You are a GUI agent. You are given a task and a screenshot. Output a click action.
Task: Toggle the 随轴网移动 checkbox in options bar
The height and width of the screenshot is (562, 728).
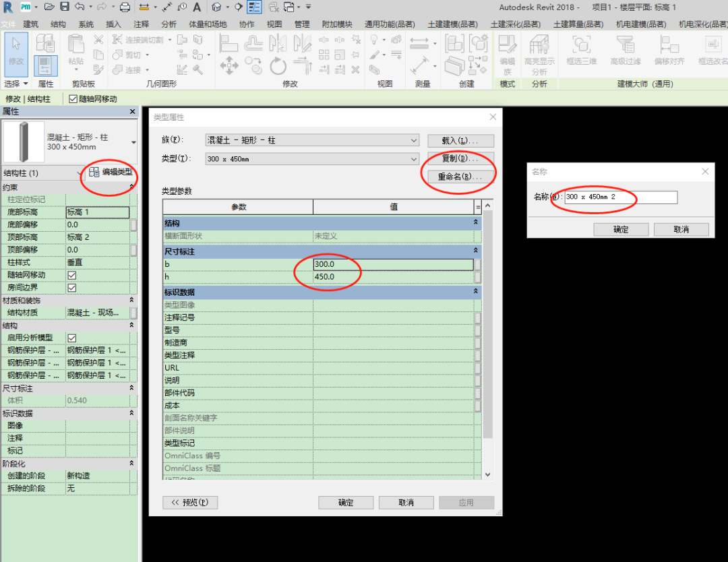pos(71,98)
